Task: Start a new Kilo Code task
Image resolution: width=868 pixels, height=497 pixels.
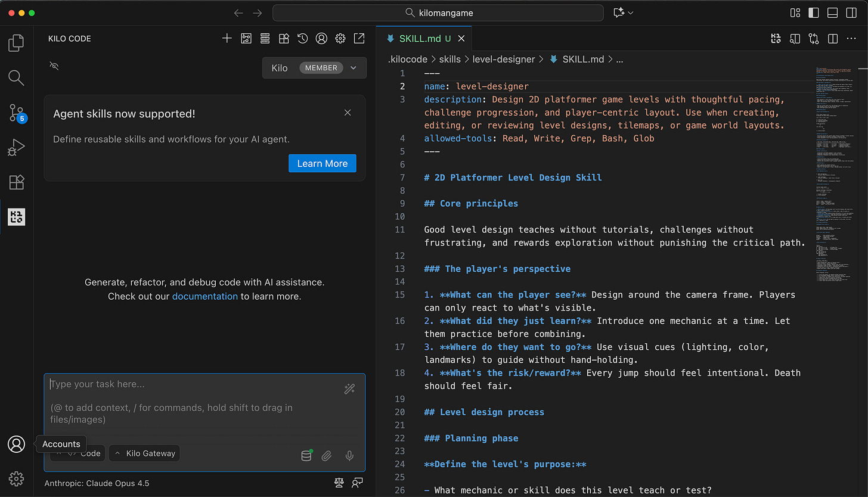Action: (227, 39)
